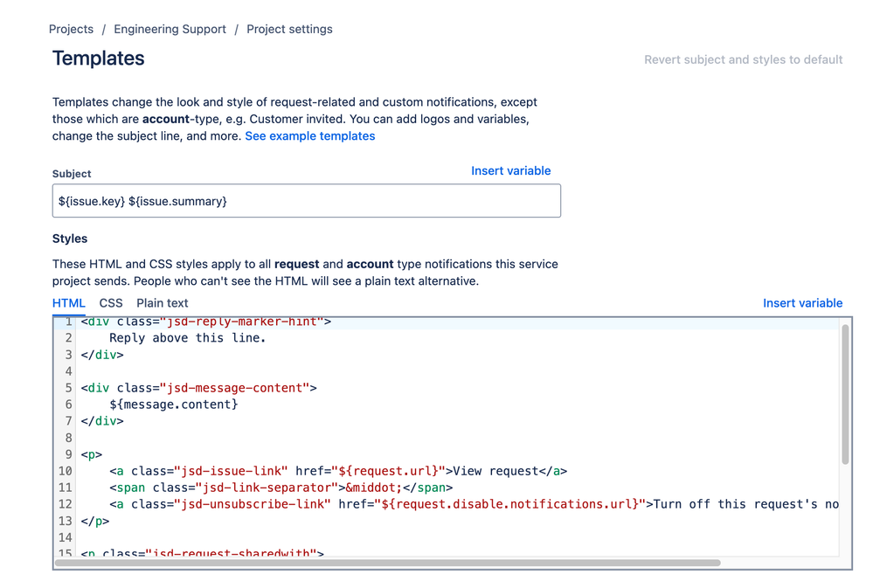Click Insert variable beside the Styles tabs

click(802, 302)
